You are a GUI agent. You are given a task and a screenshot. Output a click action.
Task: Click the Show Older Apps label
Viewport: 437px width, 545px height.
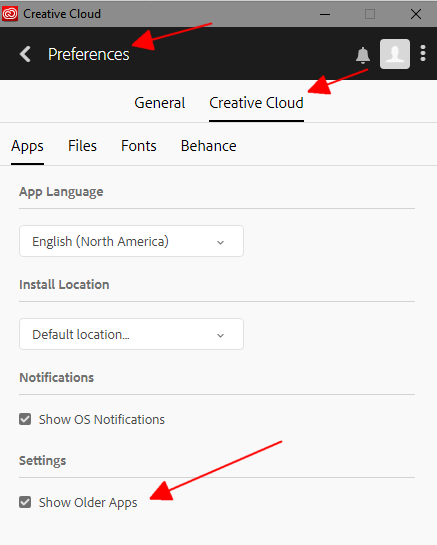(x=88, y=503)
